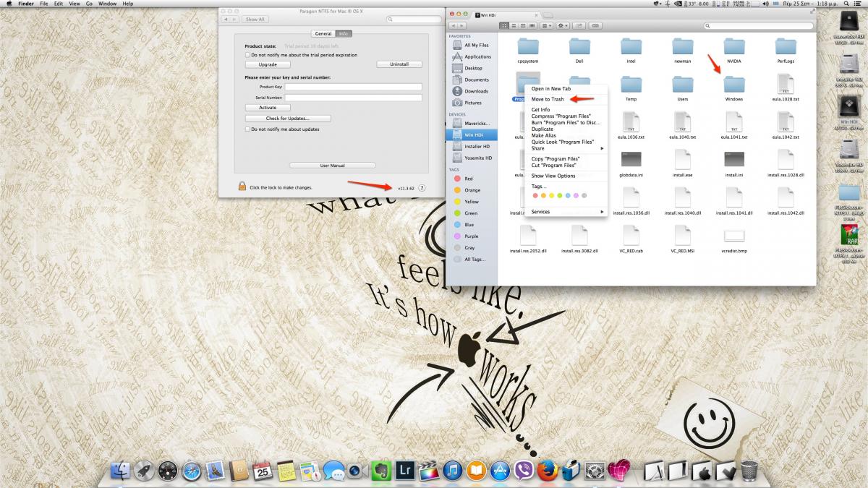
Task: Launch Safari from the Dock
Action: [192, 471]
